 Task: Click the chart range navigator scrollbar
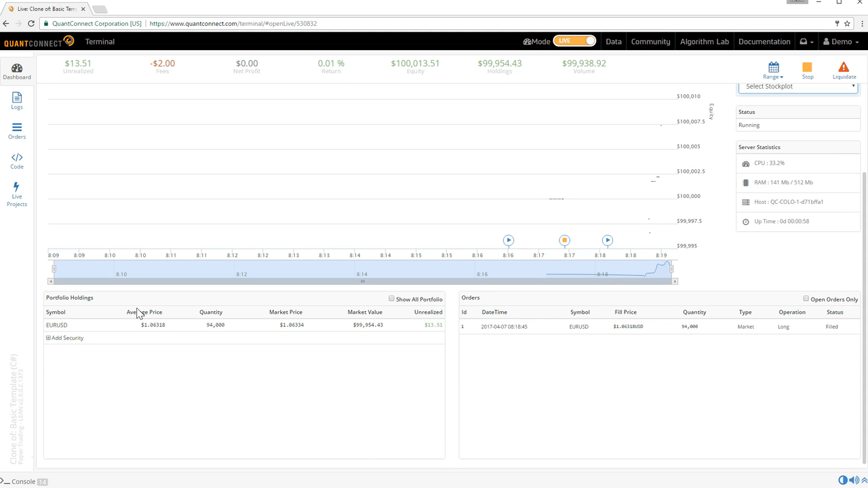tap(362, 281)
